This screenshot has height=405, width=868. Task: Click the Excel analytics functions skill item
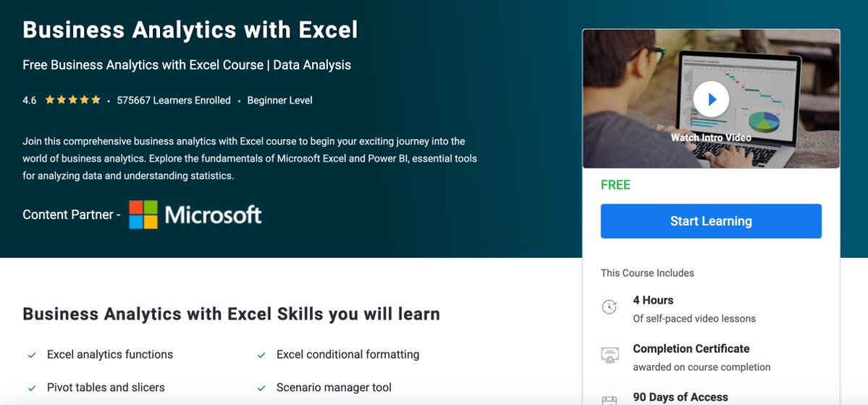tap(110, 354)
